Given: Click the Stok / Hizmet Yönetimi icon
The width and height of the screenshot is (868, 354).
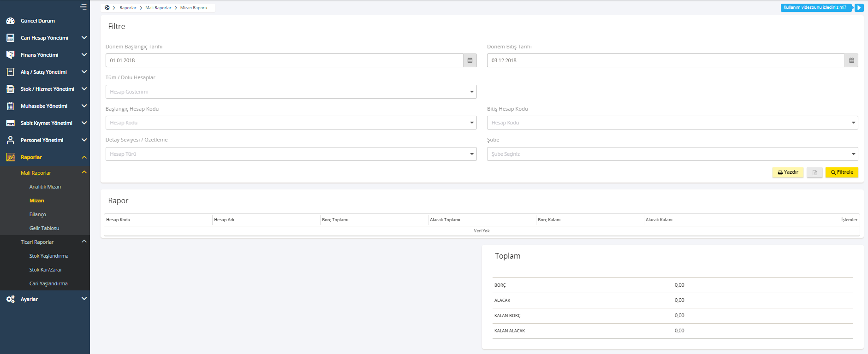Looking at the screenshot, I should click(x=10, y=89).
